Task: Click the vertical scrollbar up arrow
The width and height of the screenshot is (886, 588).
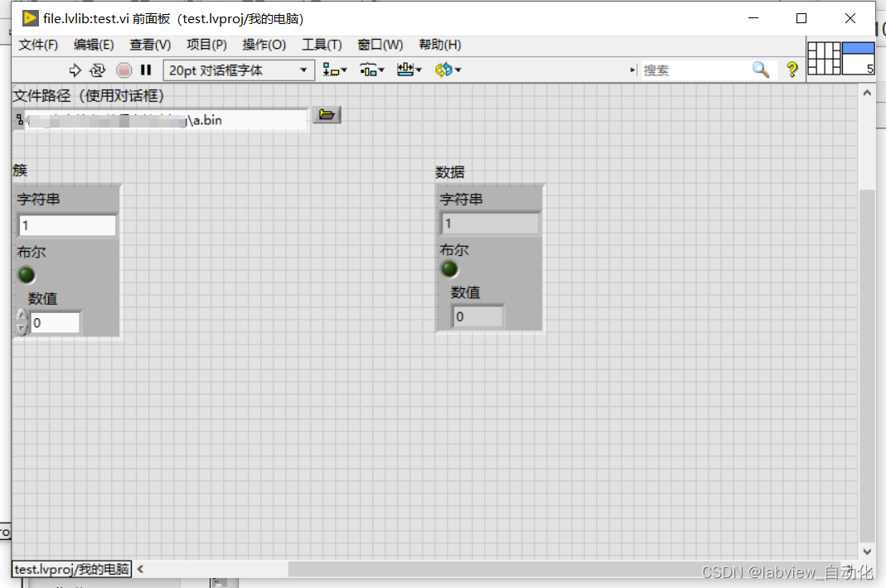Action: (867, 93)
